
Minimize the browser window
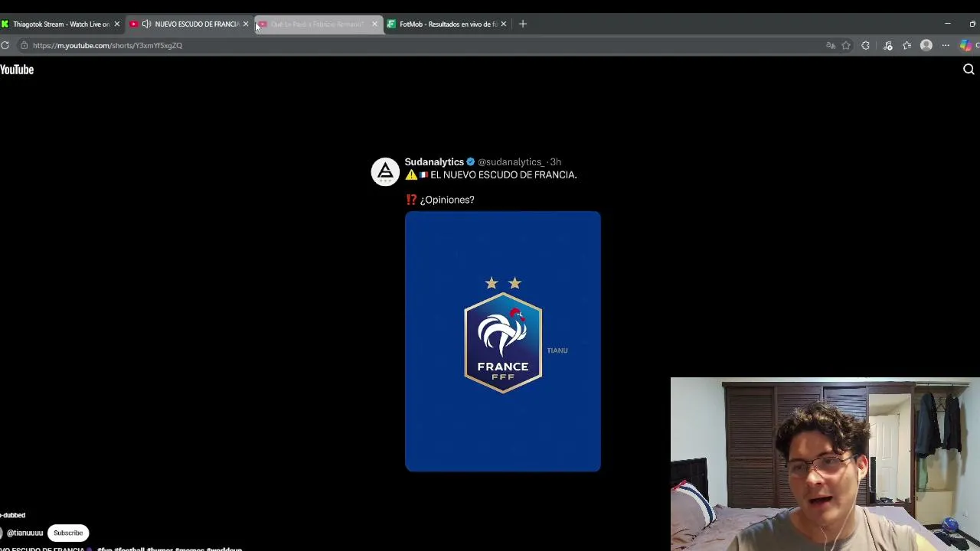(947, 24)
